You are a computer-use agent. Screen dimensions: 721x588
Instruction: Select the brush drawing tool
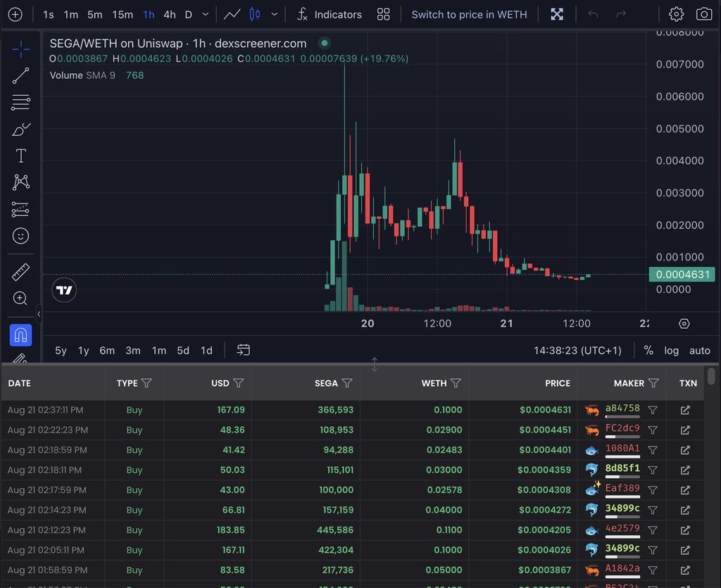(x=20, y=130)
